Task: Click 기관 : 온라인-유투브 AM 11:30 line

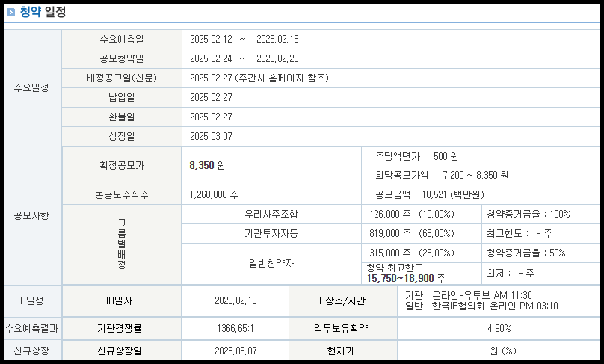Action: point(469,295)
